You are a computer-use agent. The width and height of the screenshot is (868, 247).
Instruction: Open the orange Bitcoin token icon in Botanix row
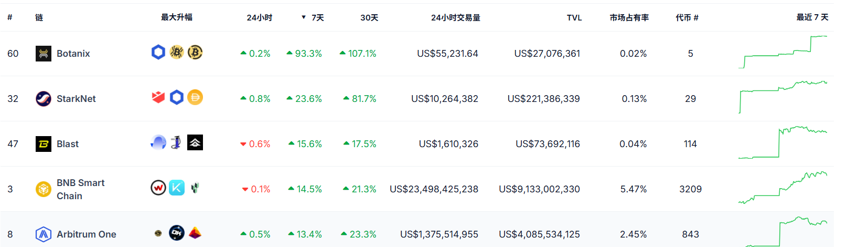point(195,53)
